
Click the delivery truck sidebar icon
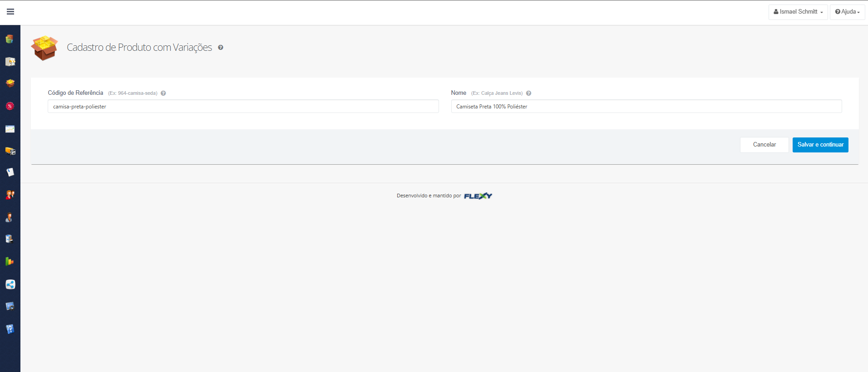(10, 151)
